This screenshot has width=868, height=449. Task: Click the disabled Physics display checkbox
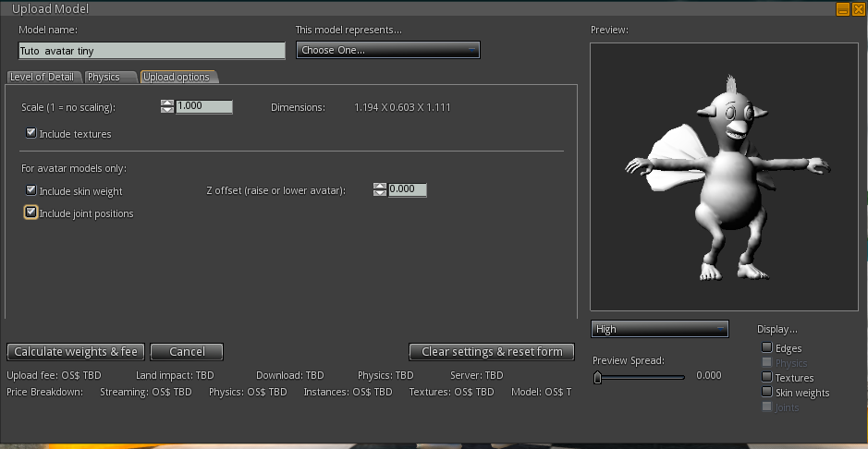tap(766, 362)
